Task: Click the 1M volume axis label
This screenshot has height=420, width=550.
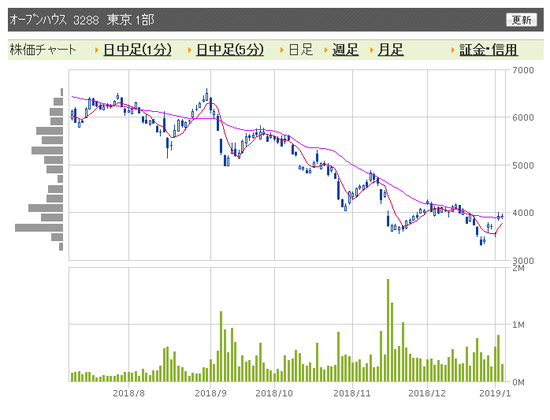Action: pos(518,325)
